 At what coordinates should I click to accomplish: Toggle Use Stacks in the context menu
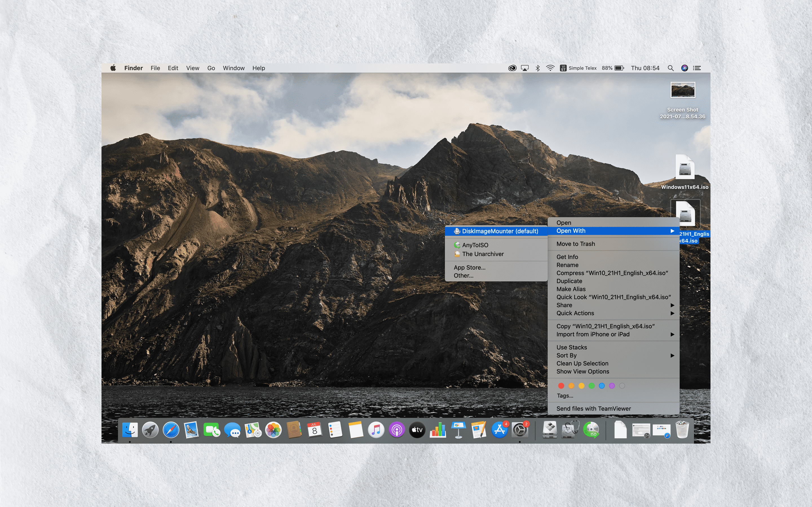tap(572, 347)
